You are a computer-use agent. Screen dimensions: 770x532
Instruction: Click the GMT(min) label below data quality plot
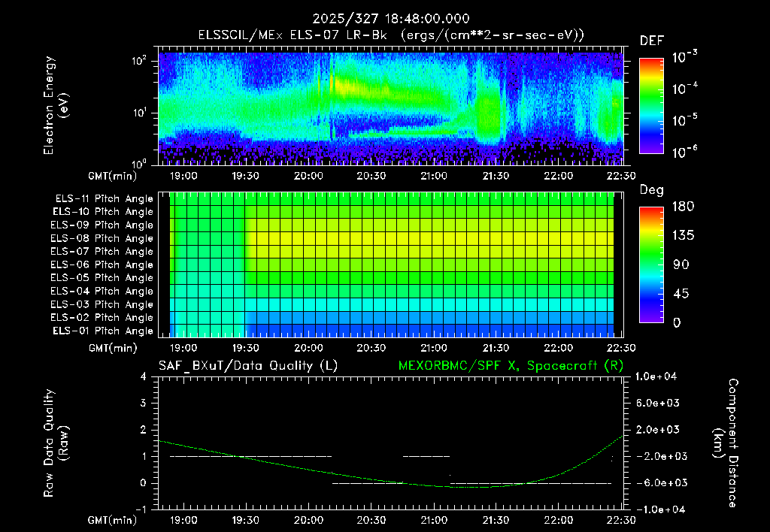[113, 520]
